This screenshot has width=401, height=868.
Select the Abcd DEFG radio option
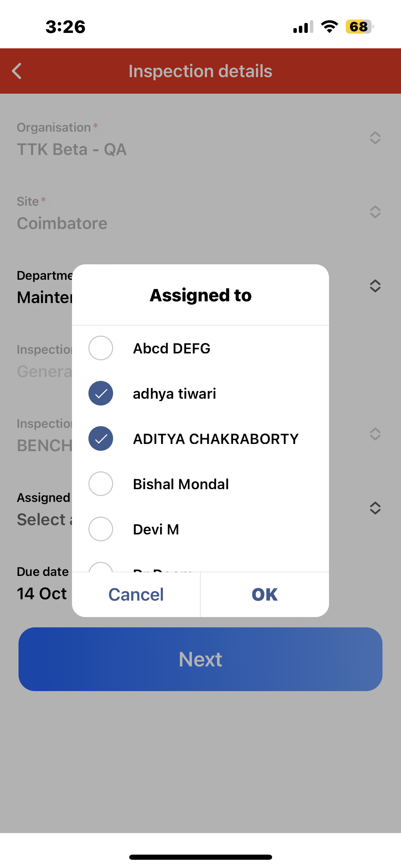(101, 348)
